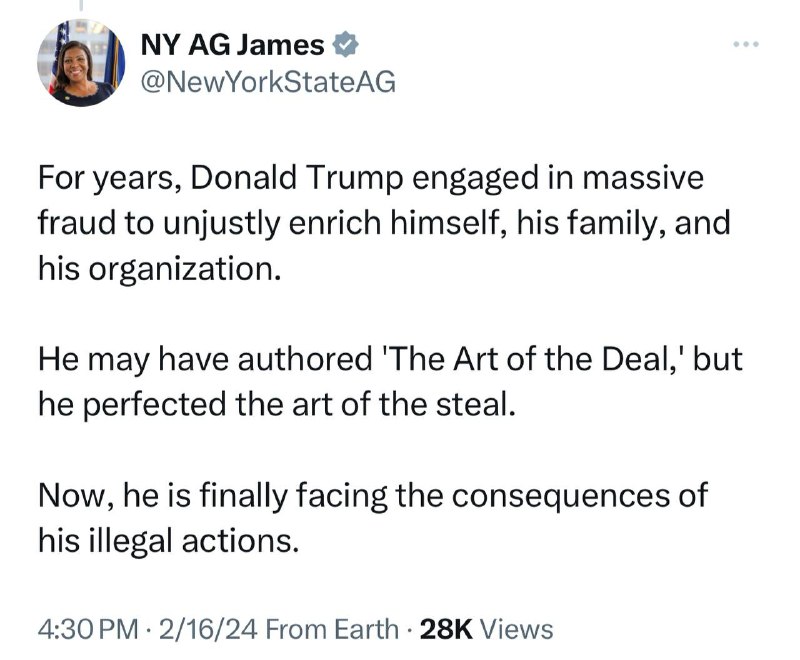
Task: Click the sentence starting Now, he is finally
Action: [x=372, y=496]
